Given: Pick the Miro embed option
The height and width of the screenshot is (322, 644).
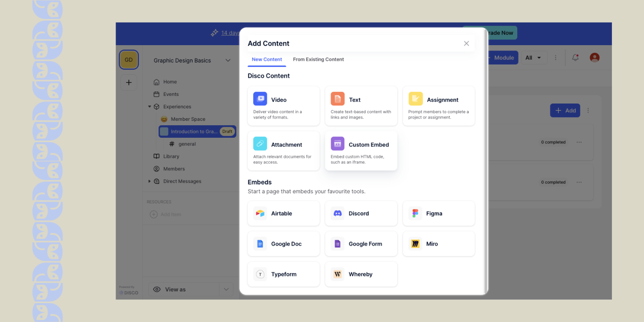Looking at the screenshot, I should point(439,244).
